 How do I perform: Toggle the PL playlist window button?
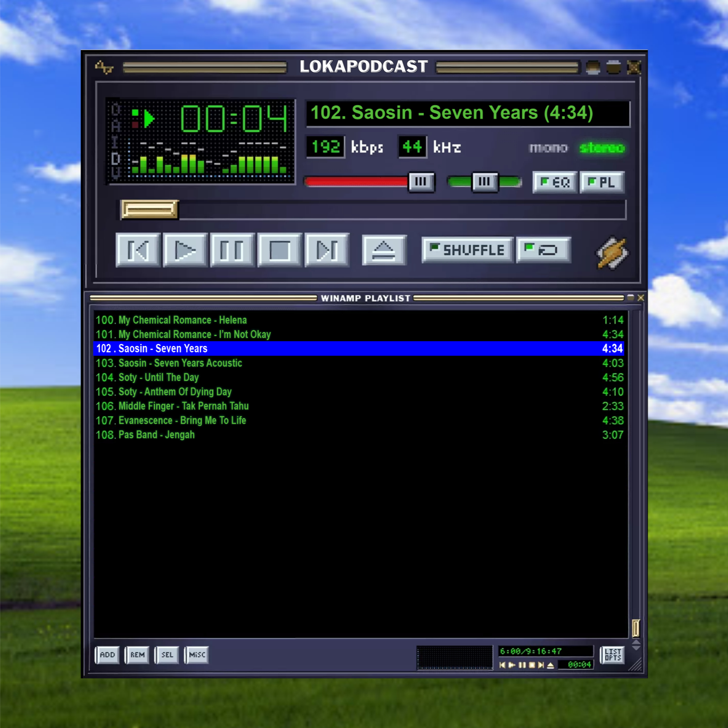point(602,182)
